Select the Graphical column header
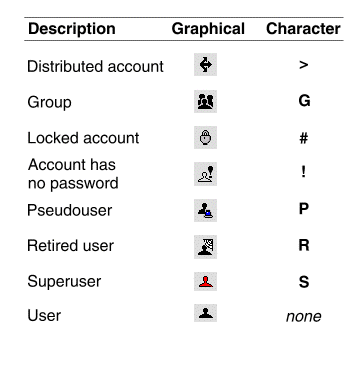The width and height of the screenshot is (360, 384). pos(208,29)
